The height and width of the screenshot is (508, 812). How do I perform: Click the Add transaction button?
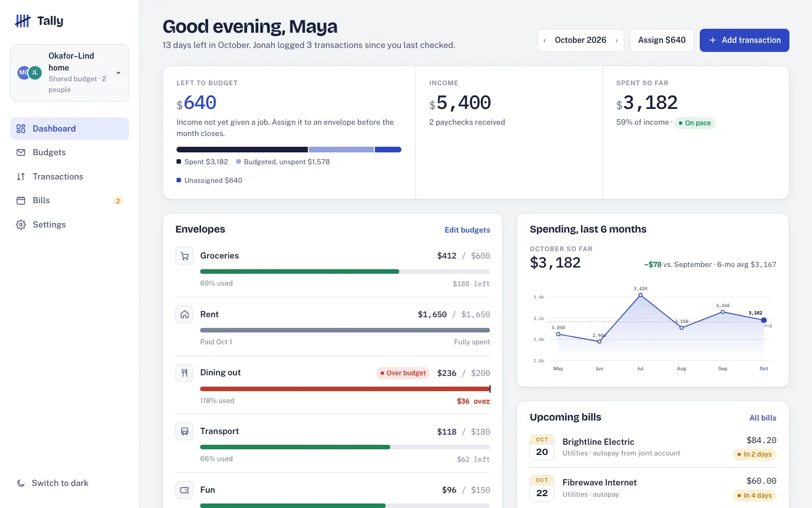click(744, 40)
